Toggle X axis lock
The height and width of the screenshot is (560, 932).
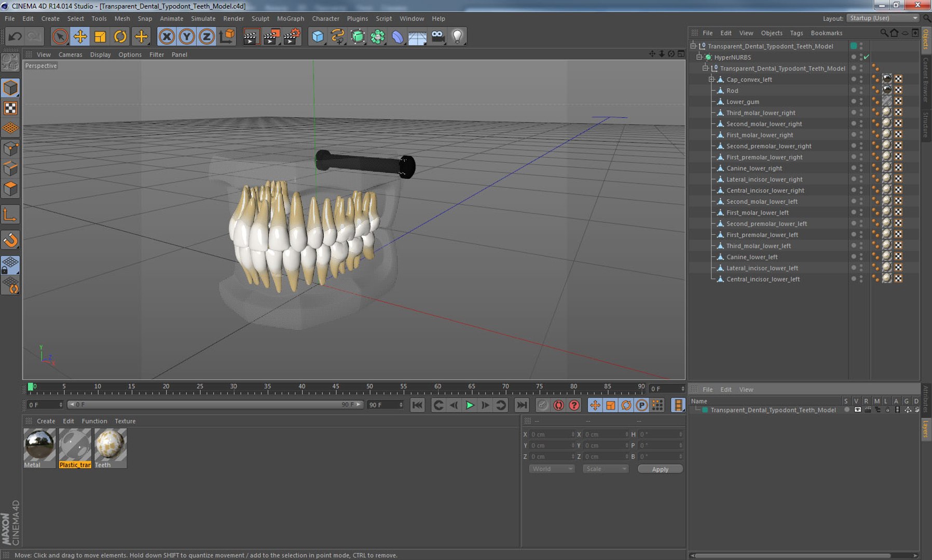point(167,36)
